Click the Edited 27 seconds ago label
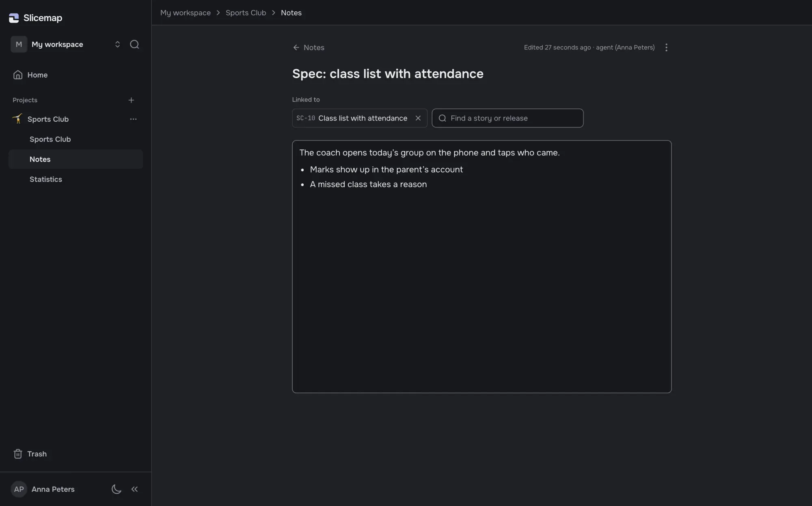This screenshot has width=812, height=506. pyautogui.click(x=557, y=47)
